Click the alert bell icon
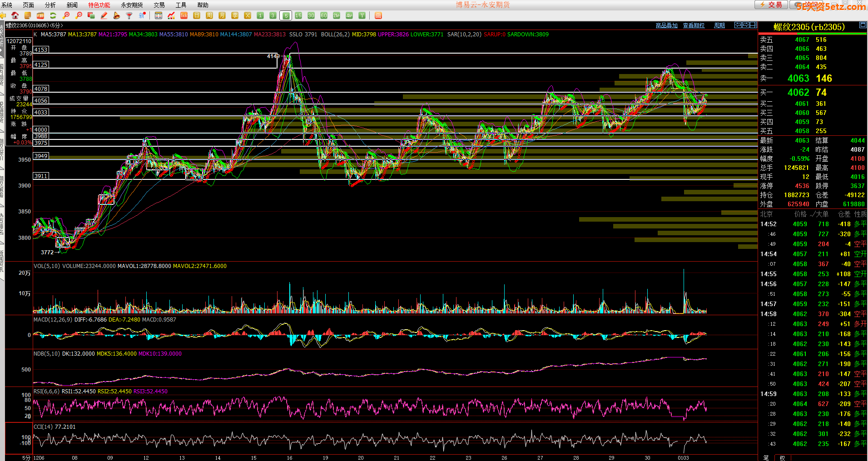The height and width of the screenshot is (461, 868). coord(117,15)
